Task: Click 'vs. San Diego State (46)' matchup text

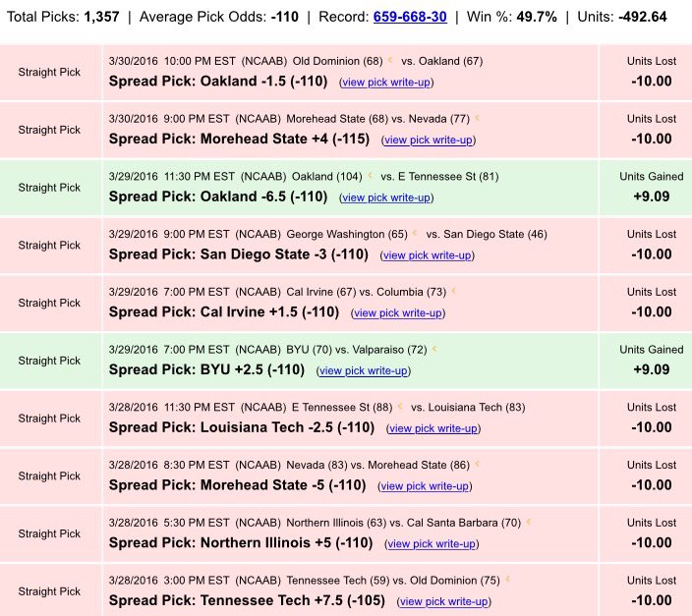Action: (x=487, y=234)
